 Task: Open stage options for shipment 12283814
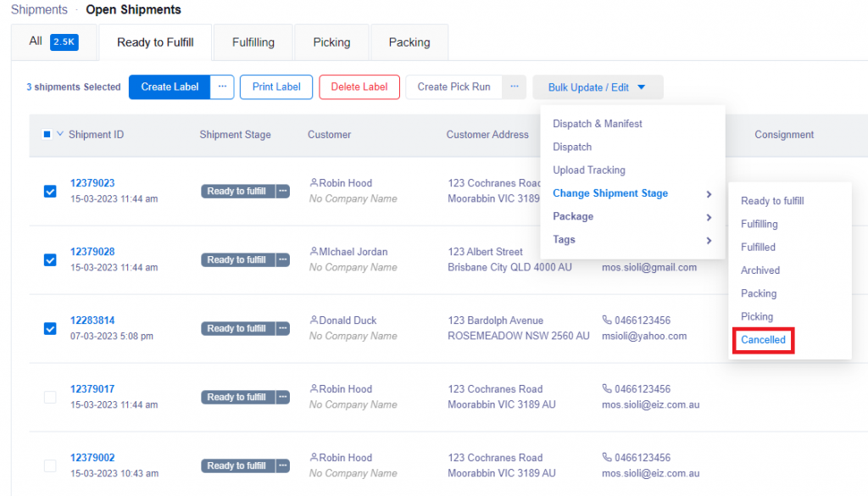(x=283, y=328)
